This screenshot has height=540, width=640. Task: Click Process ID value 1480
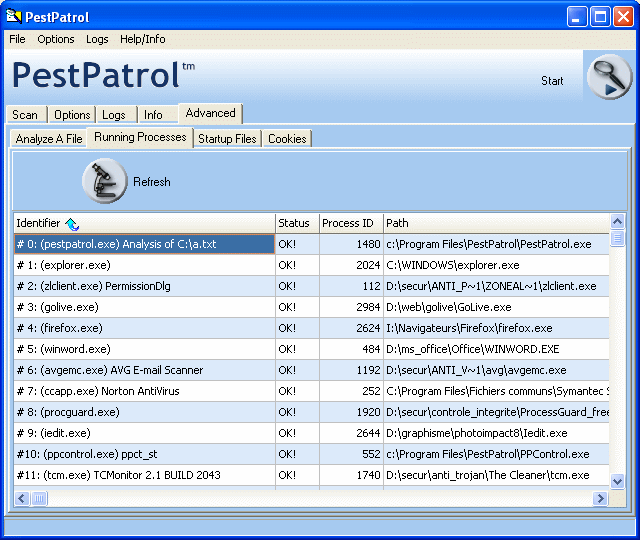coord(368,244)
